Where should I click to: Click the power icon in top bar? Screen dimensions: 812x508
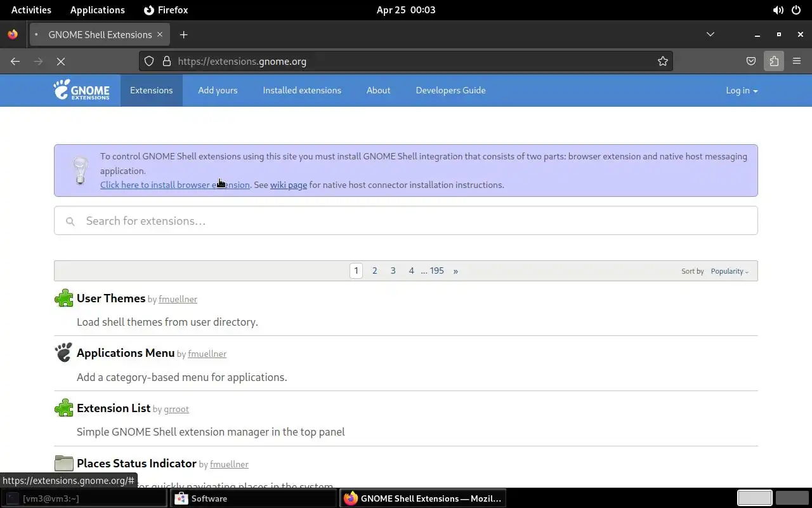tap(796, 10)
